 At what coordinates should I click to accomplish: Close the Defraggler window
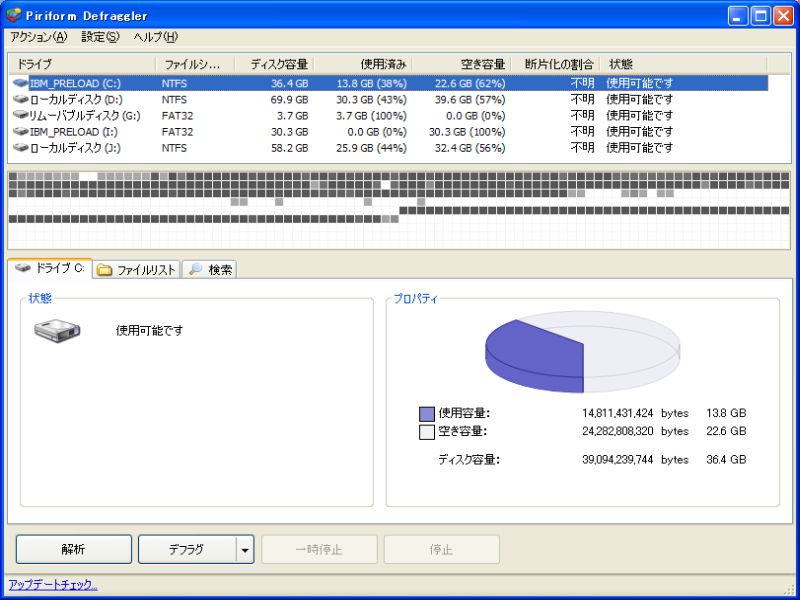(x=783, y=16)
